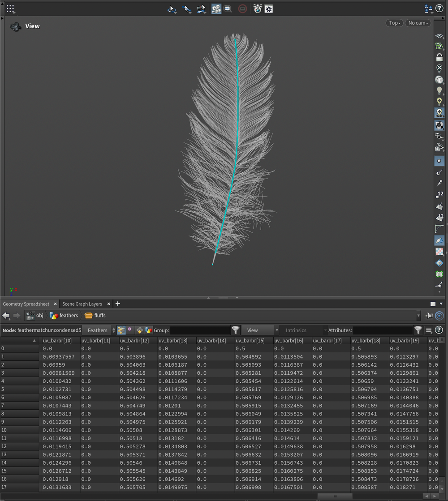Viewport: 448px width, 501px height.
Task: Select the View orbit tool in top toolbar
Action: point(172,9)
